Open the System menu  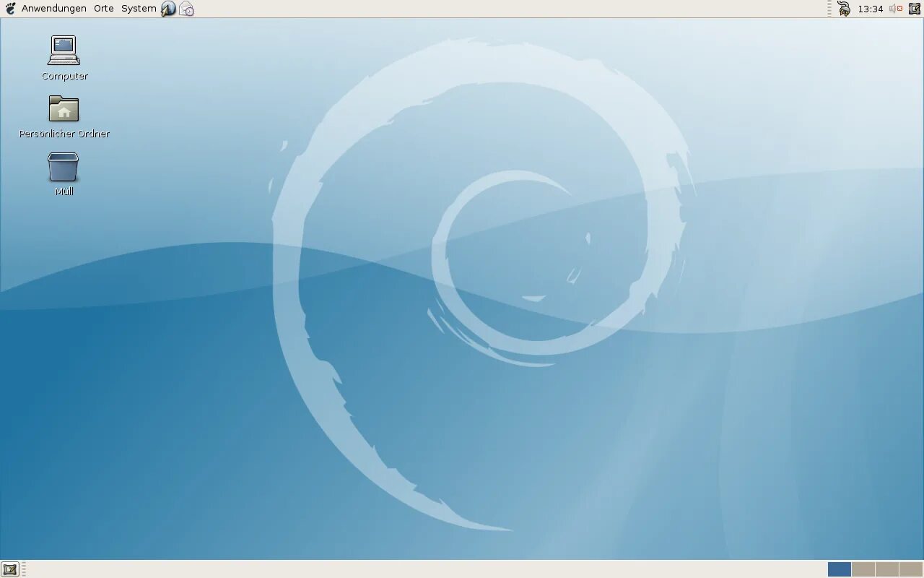point(139,9)
